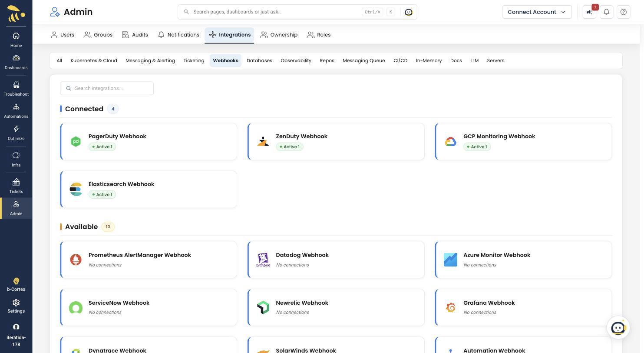The height and width of the screenshot is (353, 644).
Task: Open Automations in the sidebar
Action: (x=16, y=111)
